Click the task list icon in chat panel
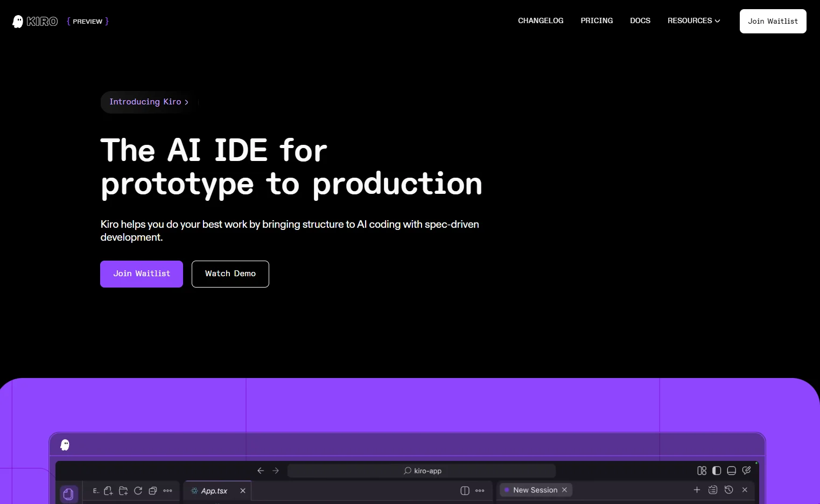 click(x=713, y=489)
